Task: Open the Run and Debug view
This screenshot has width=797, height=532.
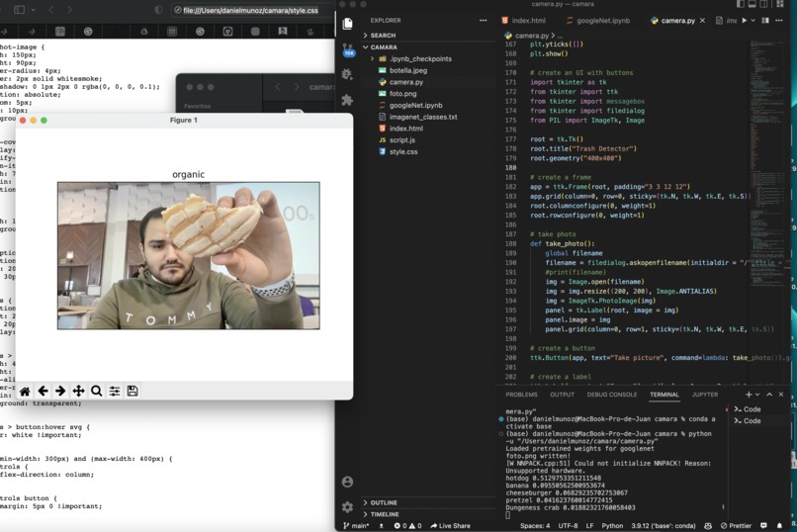Action: pyautogui.click(x=348, y=74)
